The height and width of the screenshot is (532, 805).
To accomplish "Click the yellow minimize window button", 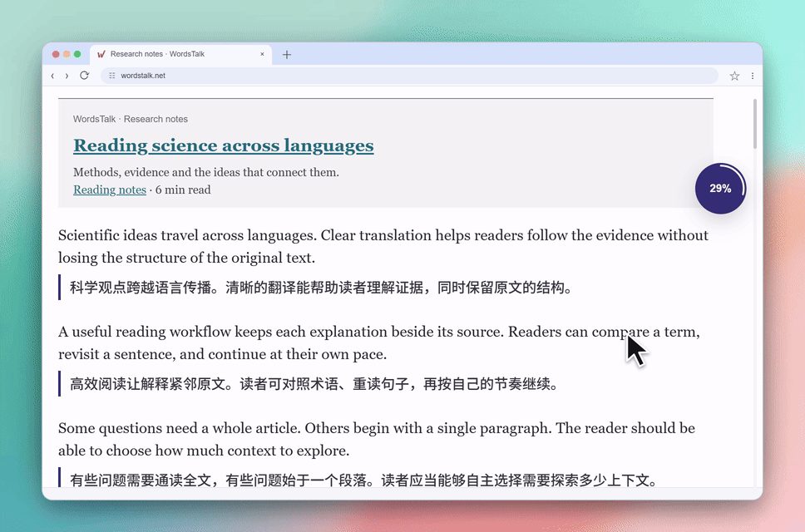I will 67,54.
